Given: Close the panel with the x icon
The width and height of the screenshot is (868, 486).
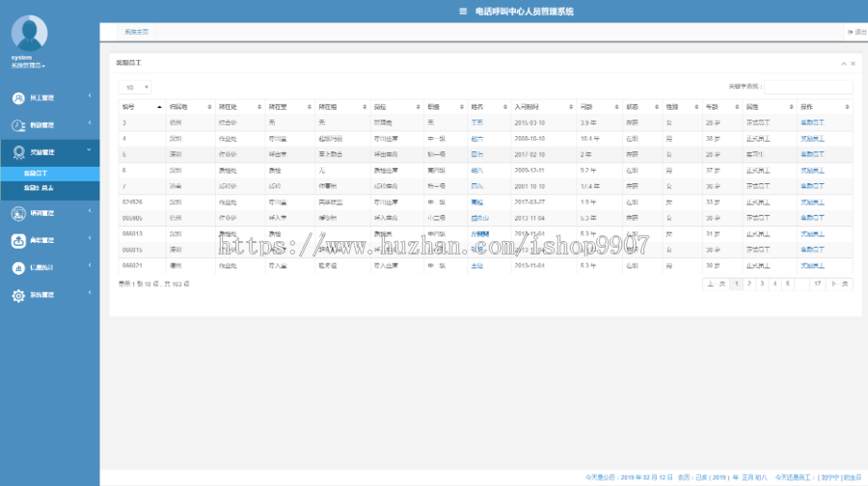Looking at the screenshot, I should pyautogui.click(x=854, y=64).
